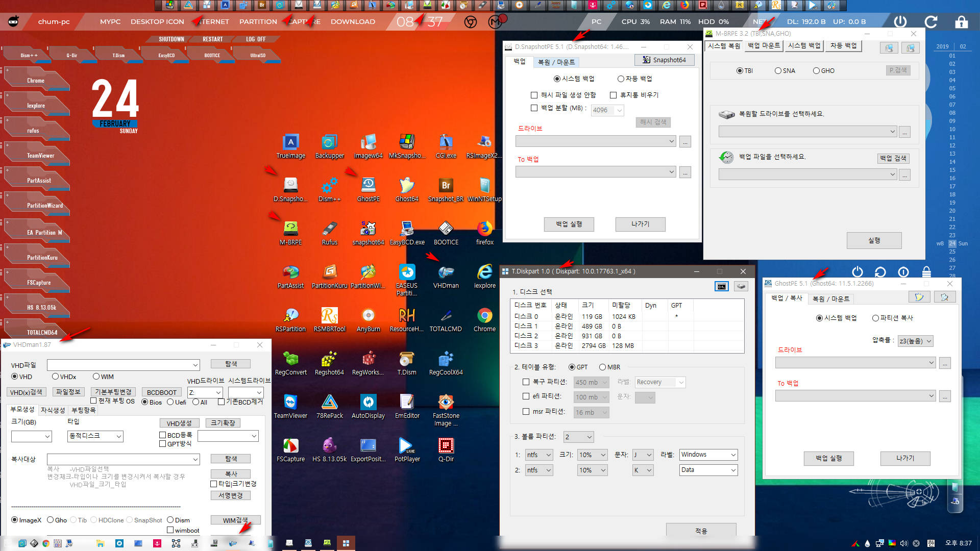Viewport: 980px width, 551px height.
Task: Open To 백업 dropdown in D.SnapshotPE
Action: (596, 172)
